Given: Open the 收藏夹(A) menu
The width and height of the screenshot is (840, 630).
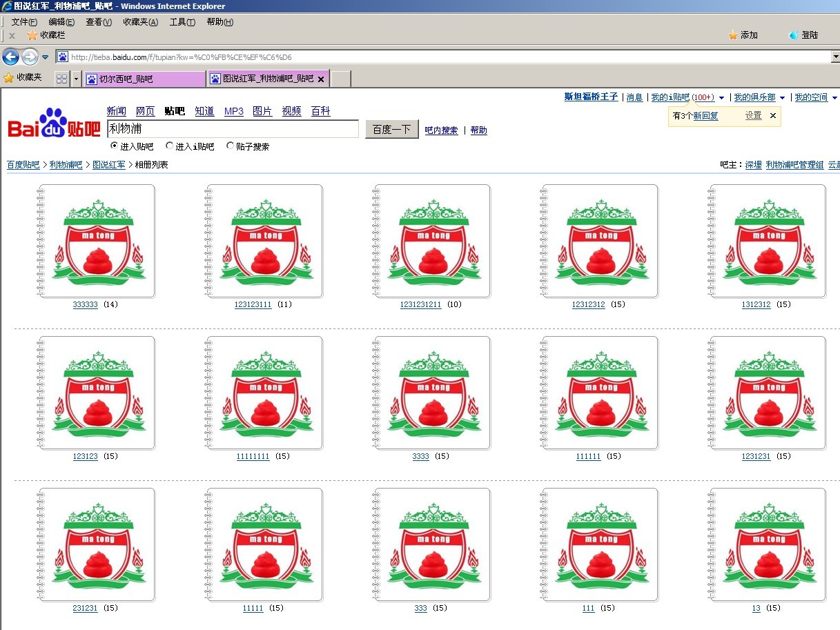Looking at the screenshot, I should point(141,22).
